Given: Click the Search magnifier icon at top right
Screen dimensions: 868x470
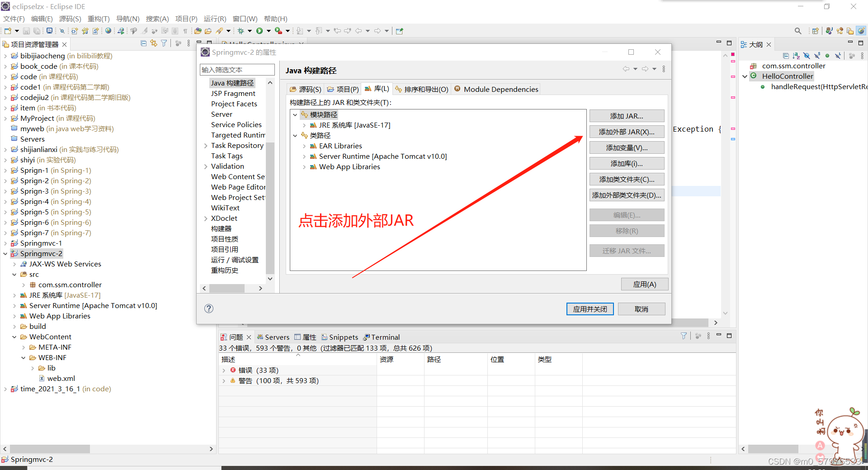Looking at the screenshot, I should click(798, 31).
